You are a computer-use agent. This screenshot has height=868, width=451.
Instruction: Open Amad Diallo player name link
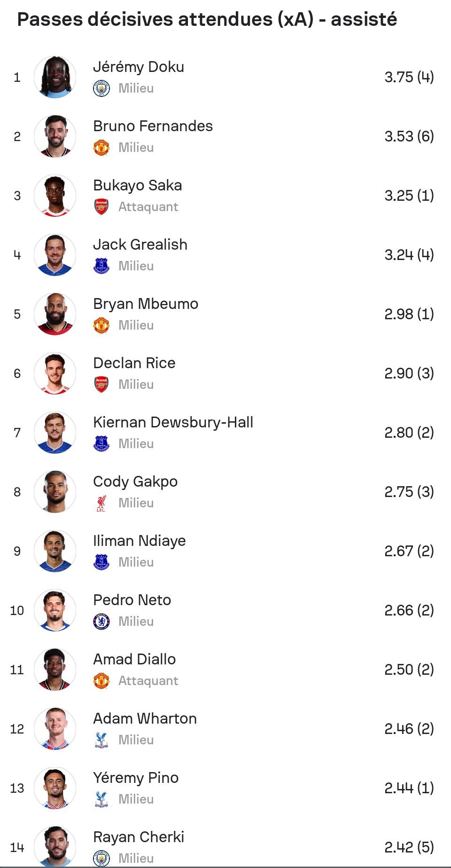click(x=134, y=659)
